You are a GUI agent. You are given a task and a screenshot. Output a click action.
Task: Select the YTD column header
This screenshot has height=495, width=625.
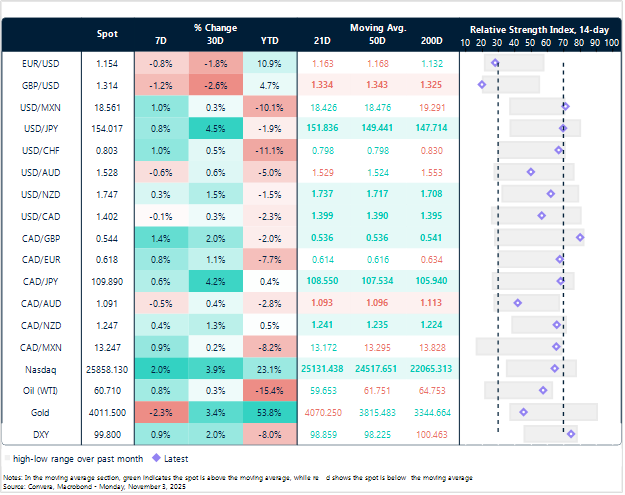pos(269,42)
